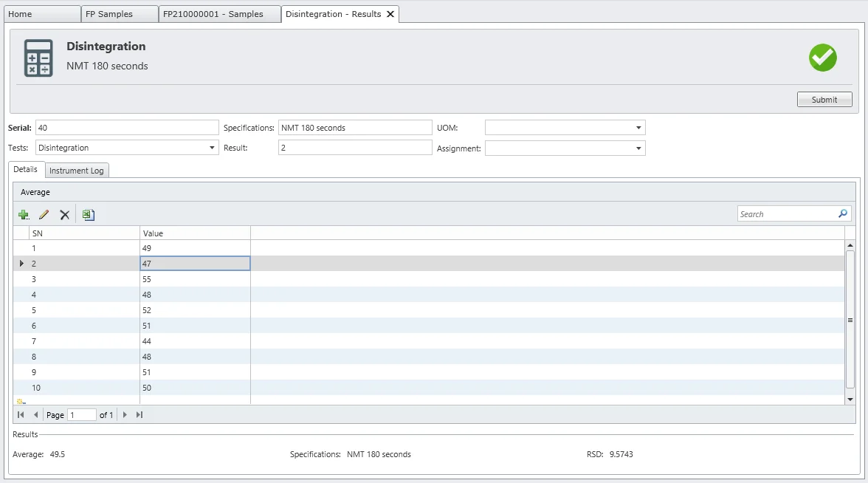This screenshot has width=868, height=483.
Task: Close the Disintegration - Results tab
Action: (x=390, y=14)
